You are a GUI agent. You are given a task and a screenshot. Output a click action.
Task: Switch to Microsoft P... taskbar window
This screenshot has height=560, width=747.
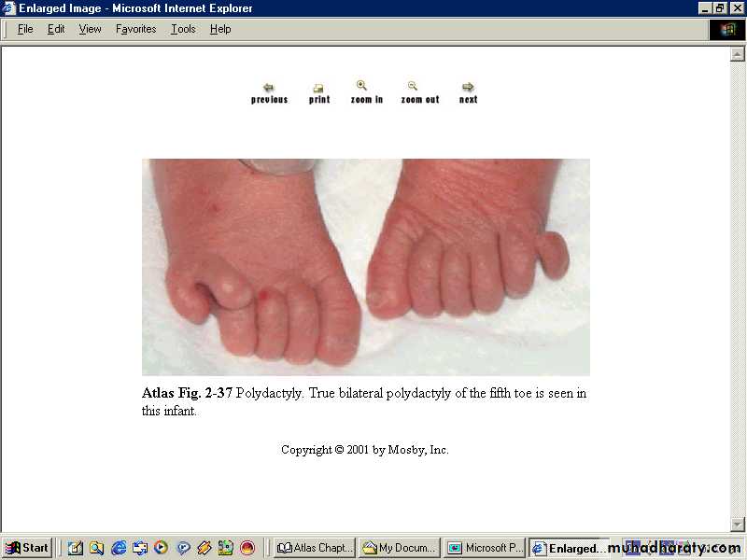[x=485, y=548]
